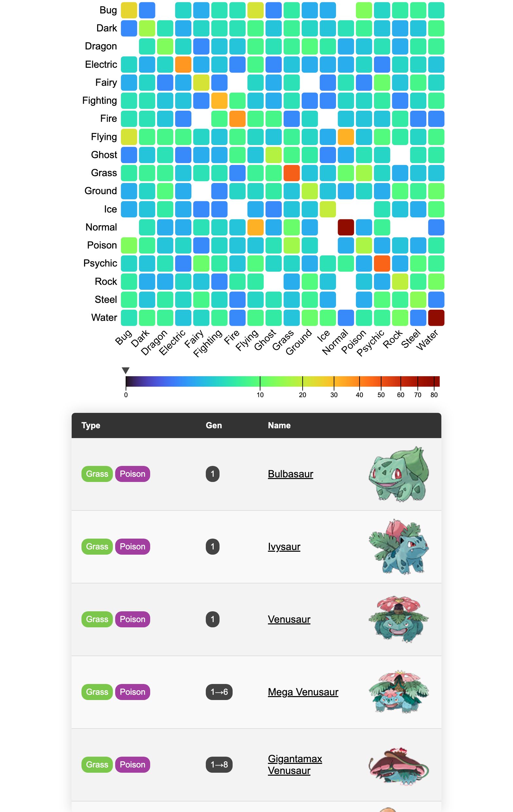Image resolution: width=513 pixels, height=812 pixels.
Task: Select the dark red Normal versus Normal cell
Action: pyautogui.click(x=345, y=227)
